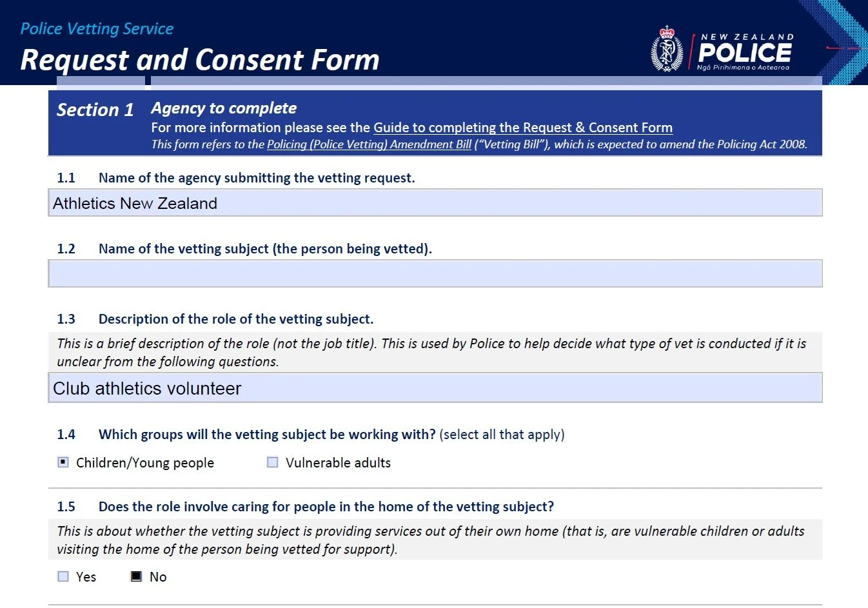Open the Policing (Police Vetting) Amendment Bill link

(x=369, y=144)
